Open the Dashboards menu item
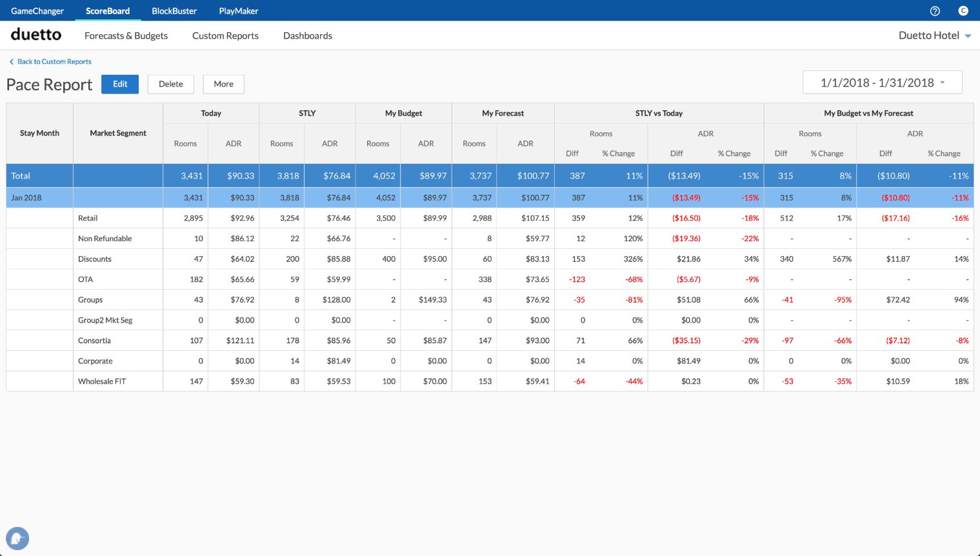Image resolution: width=980 pixels, height=556 pixels. pos(307,35)
